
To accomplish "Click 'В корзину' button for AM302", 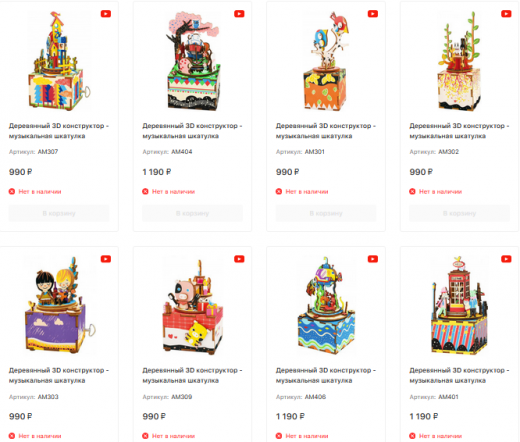I will (x=460, y=213).
